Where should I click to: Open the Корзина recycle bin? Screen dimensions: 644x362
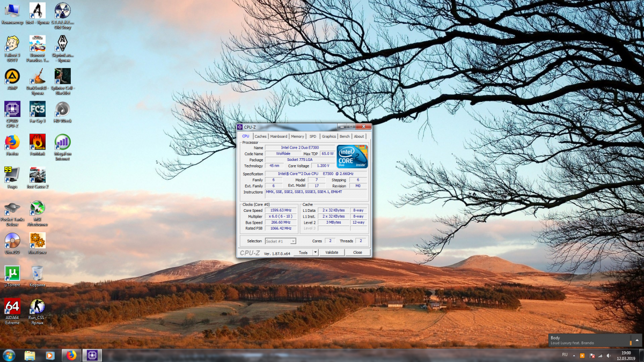click(x=38, y=277)
